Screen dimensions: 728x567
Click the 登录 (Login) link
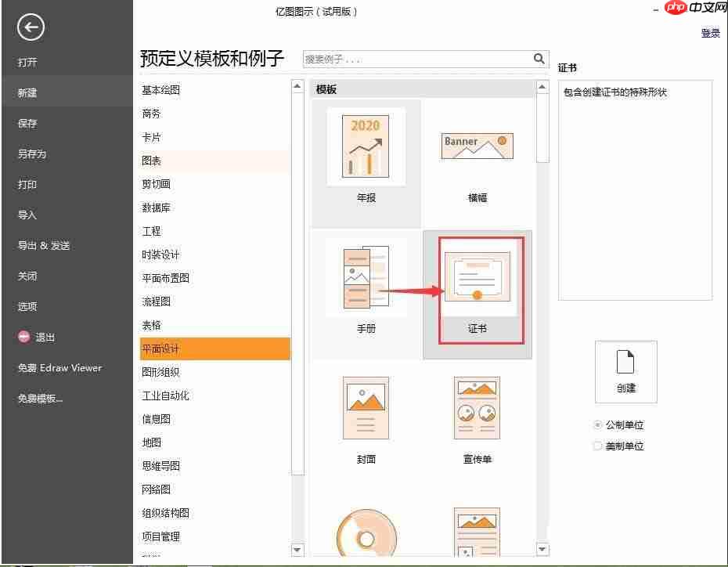[709, 33]
